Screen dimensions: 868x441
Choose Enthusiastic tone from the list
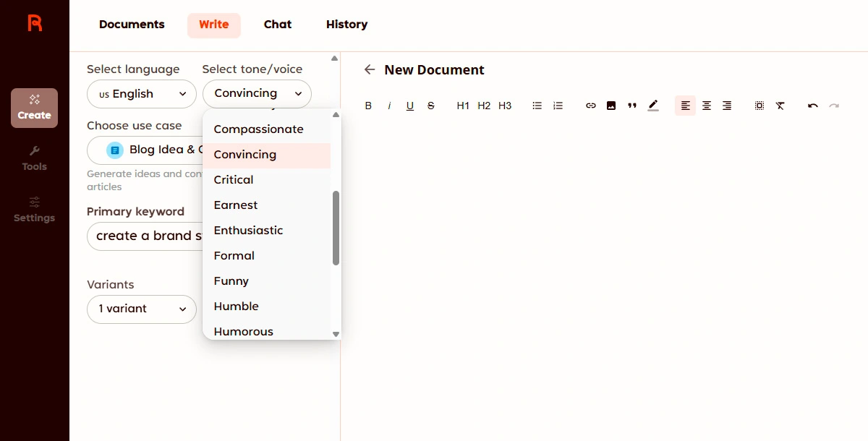266,231
